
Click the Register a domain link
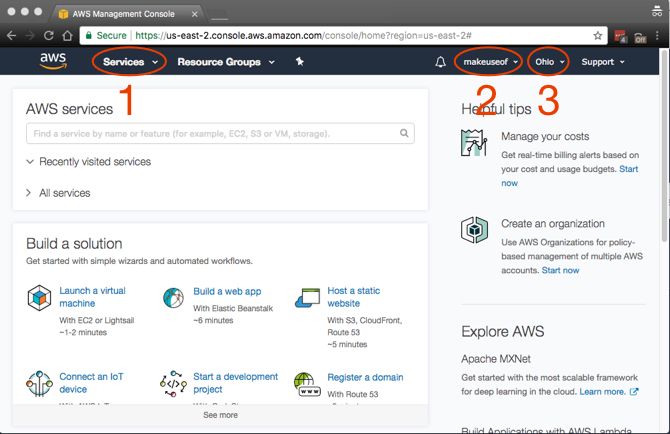(x=365, y=377)
